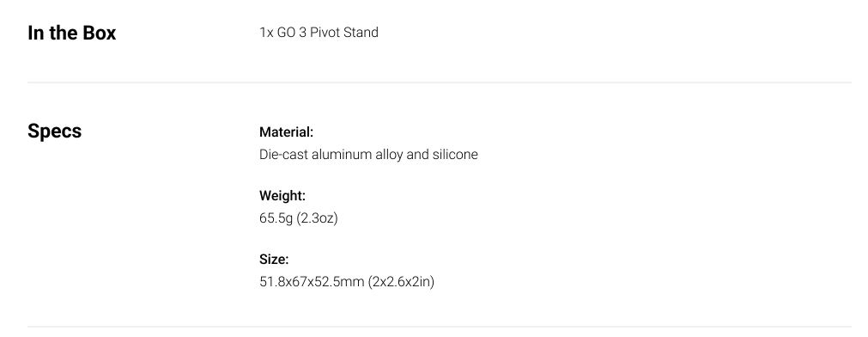Click the "In the Box" heading
Image resolution: width=868 pixels, height=337 pixels.
click(71, 33)
